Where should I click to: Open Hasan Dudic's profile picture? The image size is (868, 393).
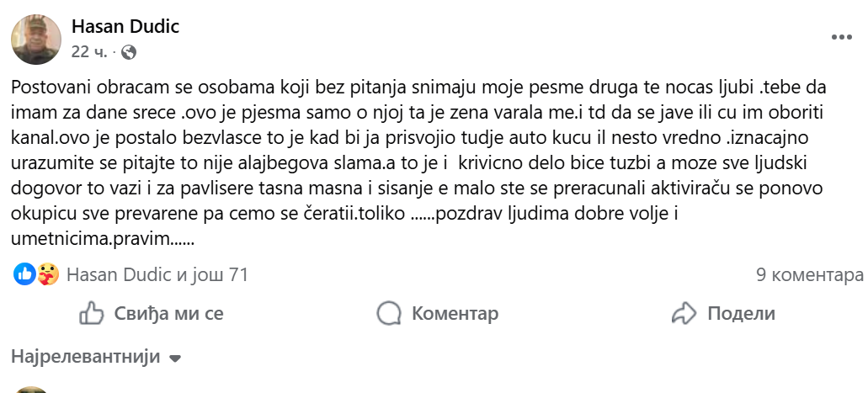(x=36, y=39)
